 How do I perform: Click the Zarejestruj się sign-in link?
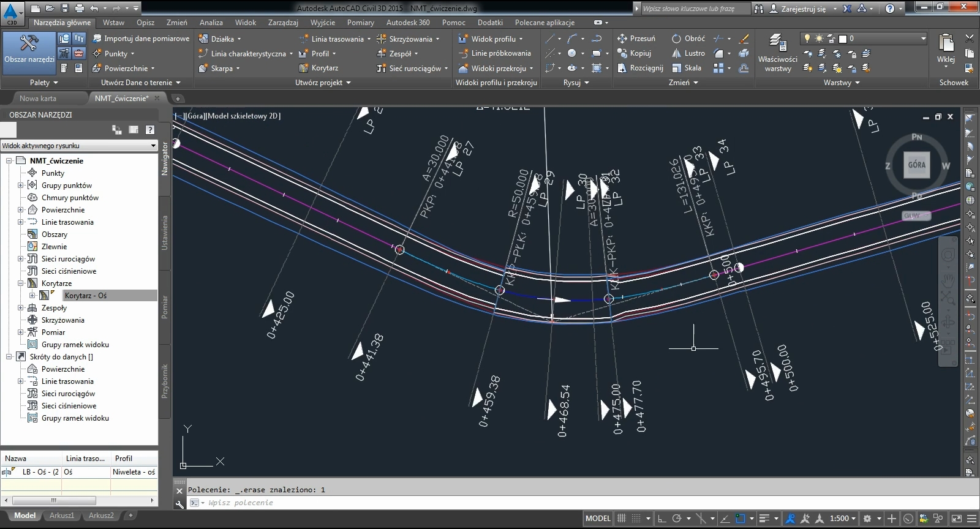click(x=803, y=9)
